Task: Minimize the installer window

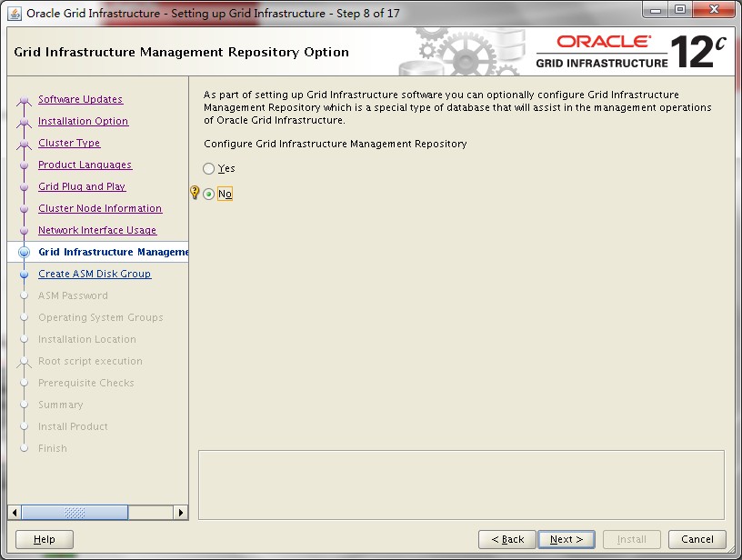Action: point(656,10)
